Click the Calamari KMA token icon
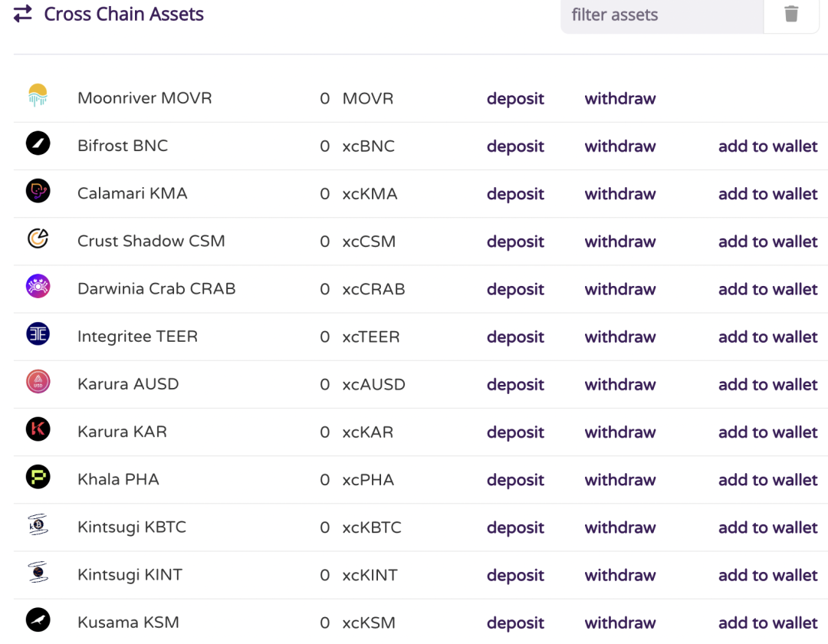828x644 pixels. click(x=38, y=191)
